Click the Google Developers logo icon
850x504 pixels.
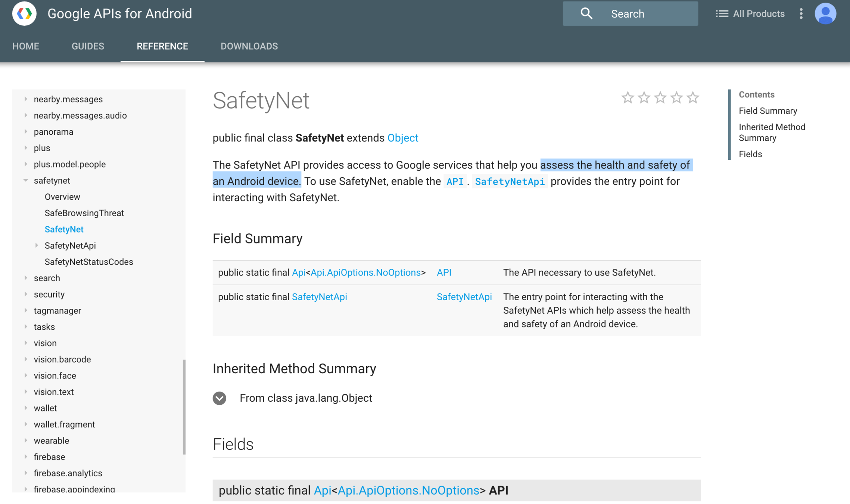[24, 13]
